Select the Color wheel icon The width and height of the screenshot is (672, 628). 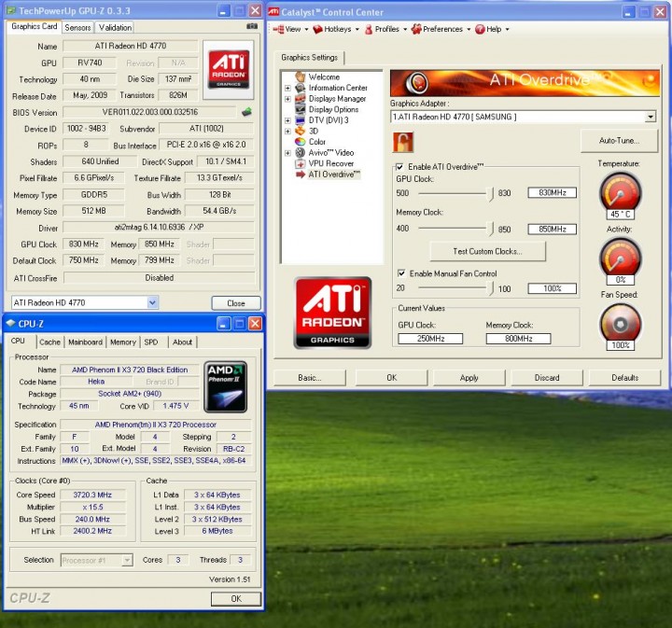(x=300, y=141)
